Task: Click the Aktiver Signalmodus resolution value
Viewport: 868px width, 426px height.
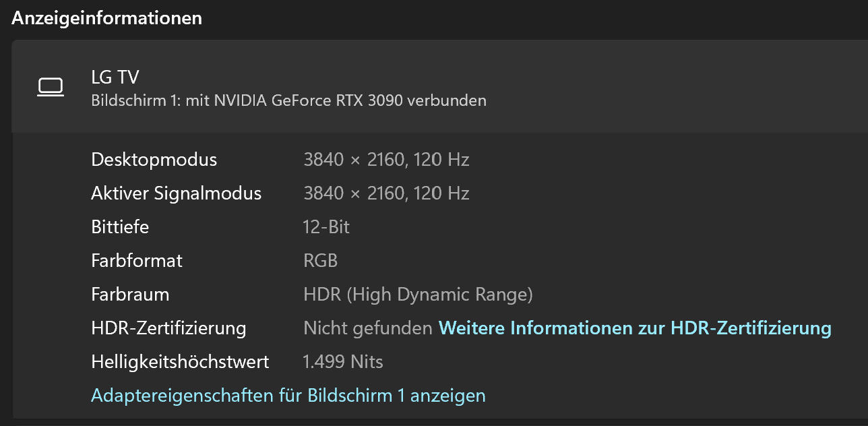Action: [x=386, y=193]
